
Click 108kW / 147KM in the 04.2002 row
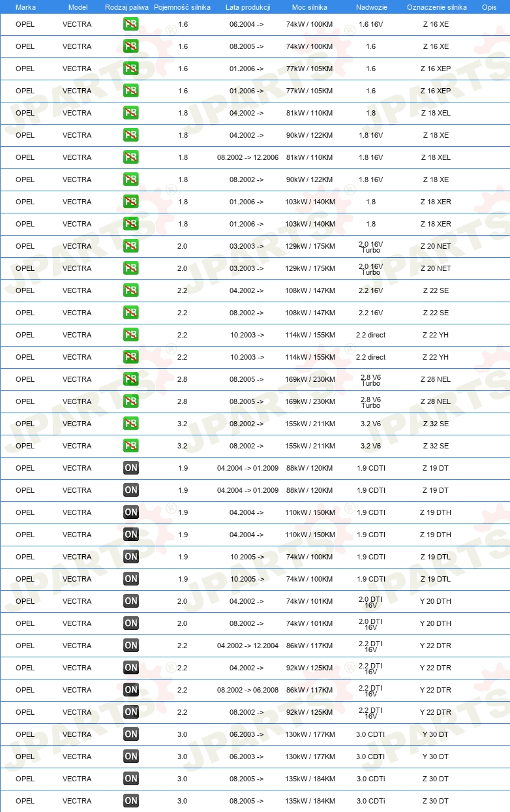coord(310,290)
